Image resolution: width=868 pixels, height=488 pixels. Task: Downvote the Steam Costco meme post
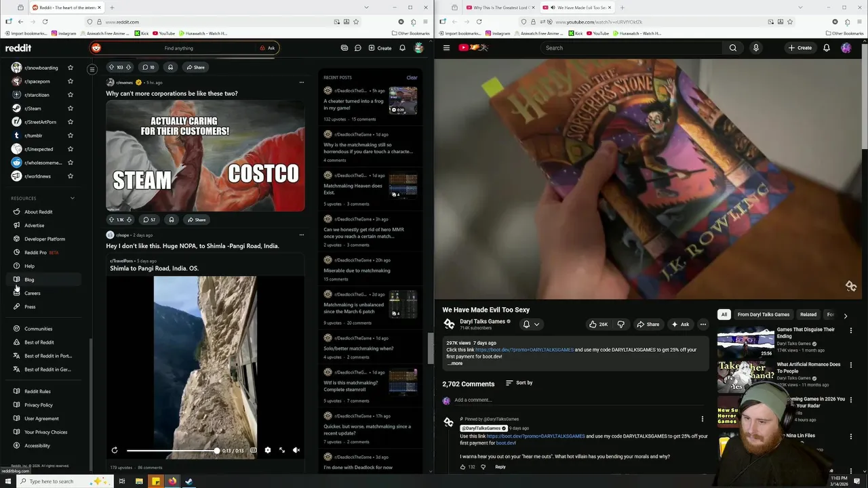tap(129, 220)
